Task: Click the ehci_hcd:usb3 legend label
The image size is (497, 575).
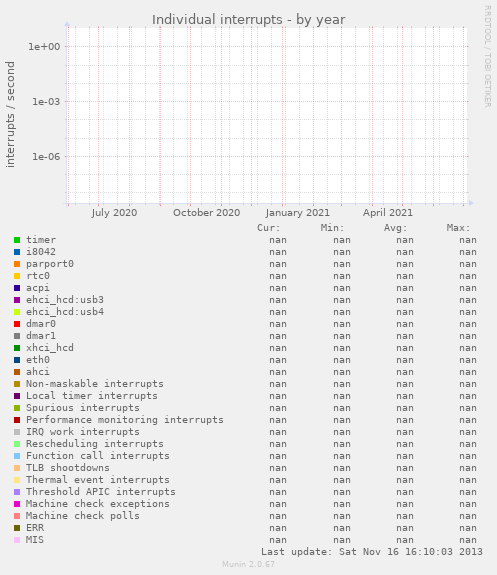Action: [x=65, y=300]
